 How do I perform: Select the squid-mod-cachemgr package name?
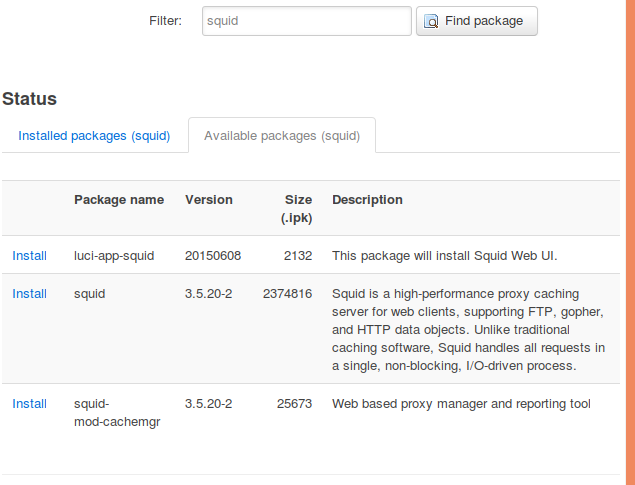[117, 413]
